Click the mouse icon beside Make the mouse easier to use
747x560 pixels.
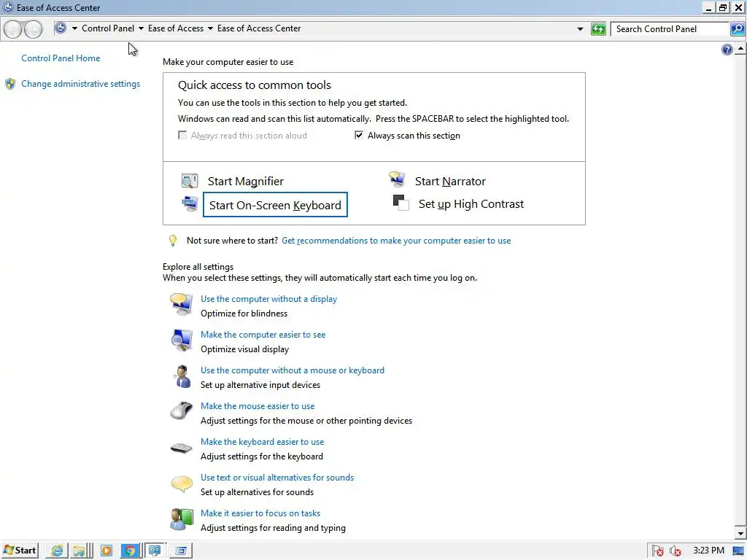coord(181,411)
